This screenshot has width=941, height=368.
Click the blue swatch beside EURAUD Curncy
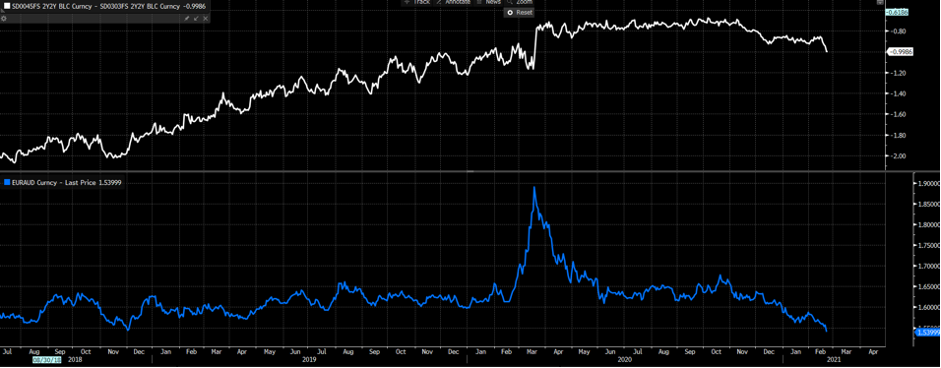6,181
